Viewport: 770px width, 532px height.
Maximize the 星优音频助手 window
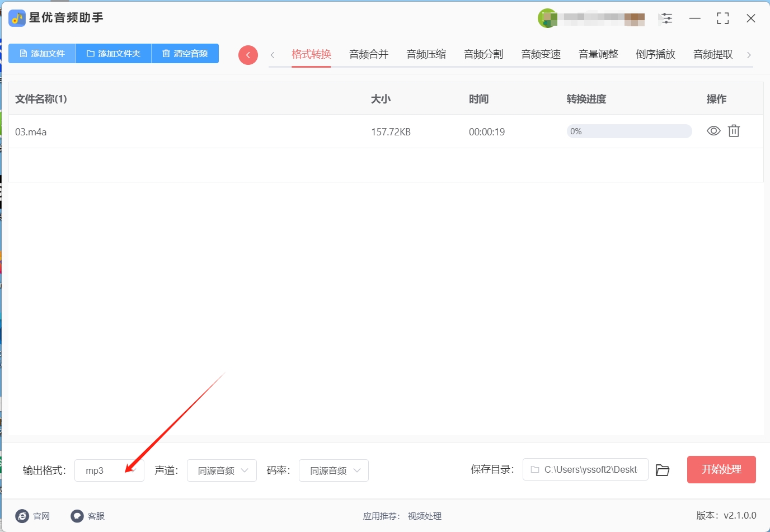coord(723,18)
